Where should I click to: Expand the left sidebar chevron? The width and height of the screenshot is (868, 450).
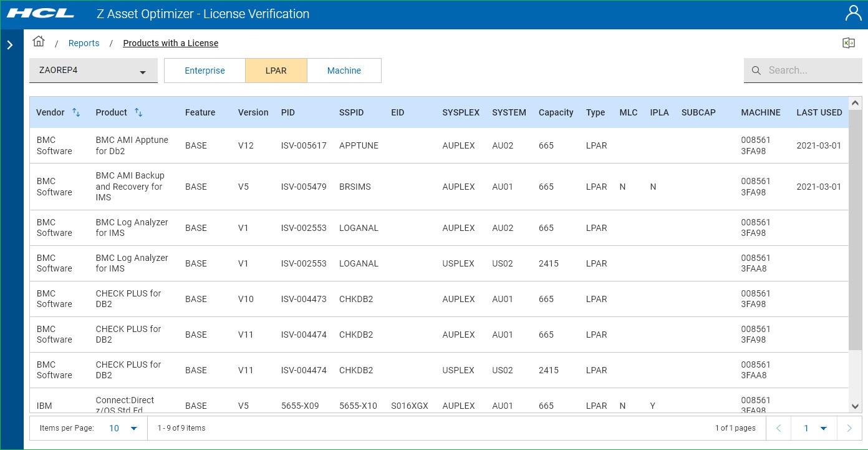point(10,45)
